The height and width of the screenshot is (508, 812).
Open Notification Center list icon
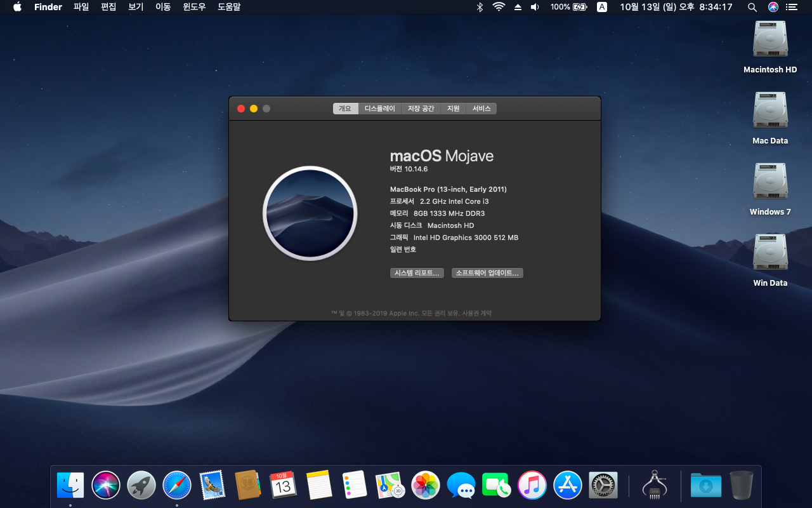[791, 7]
